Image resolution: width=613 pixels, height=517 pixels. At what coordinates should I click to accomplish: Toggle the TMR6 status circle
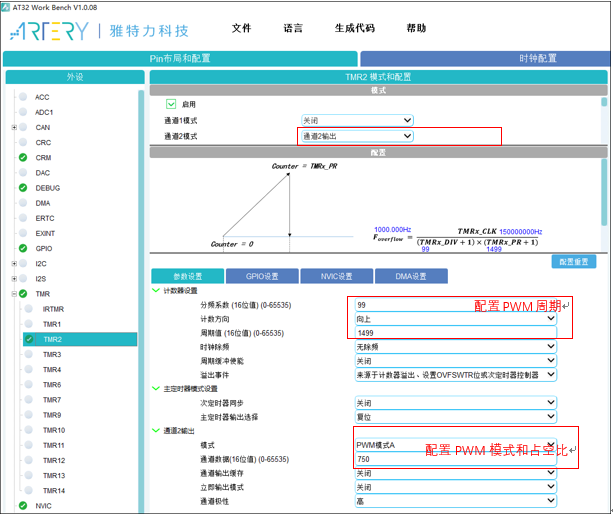click(29, 384)
